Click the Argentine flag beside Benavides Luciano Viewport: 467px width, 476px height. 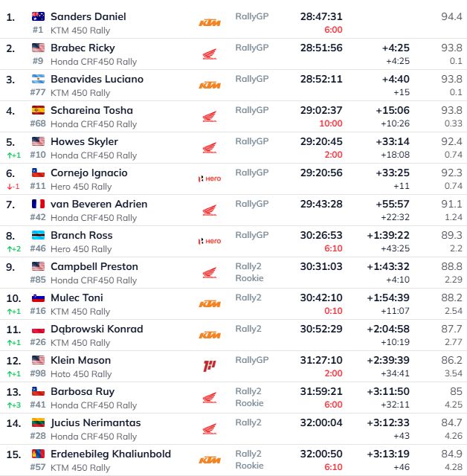(39, 79)
